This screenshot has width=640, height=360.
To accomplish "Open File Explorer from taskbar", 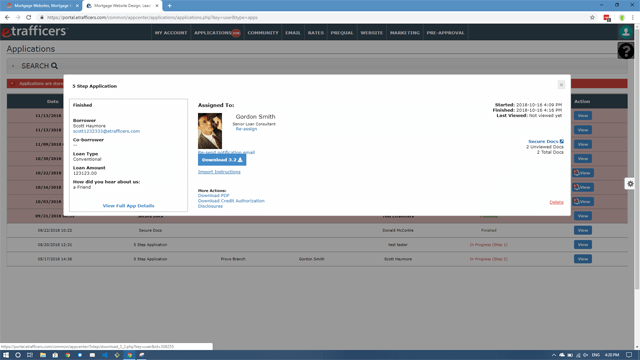I will [42, 355].
